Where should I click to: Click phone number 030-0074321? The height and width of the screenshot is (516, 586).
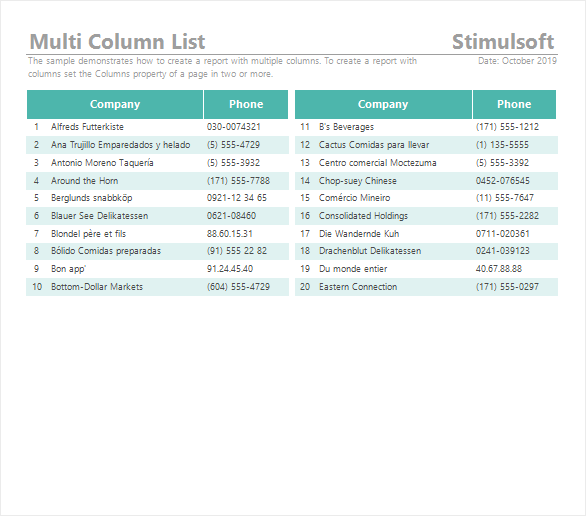point(234,127)
